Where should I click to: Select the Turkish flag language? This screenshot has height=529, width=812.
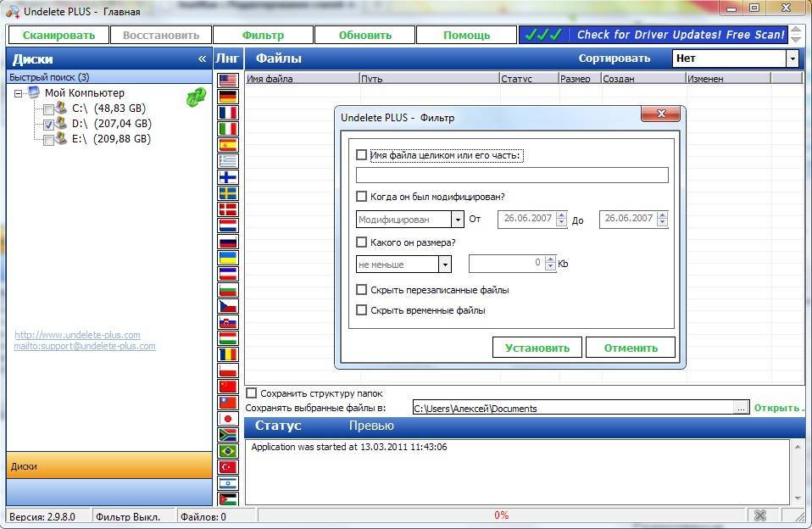click(228, 466)
